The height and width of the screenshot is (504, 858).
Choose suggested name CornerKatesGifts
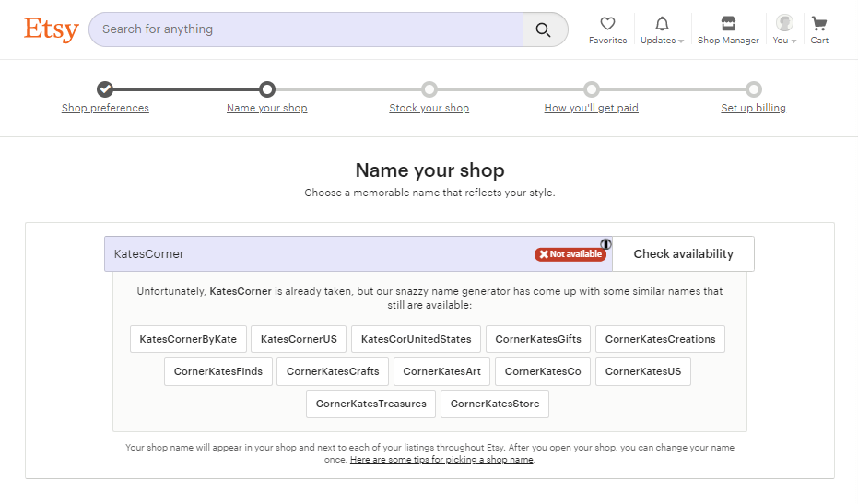click(538, 339)
